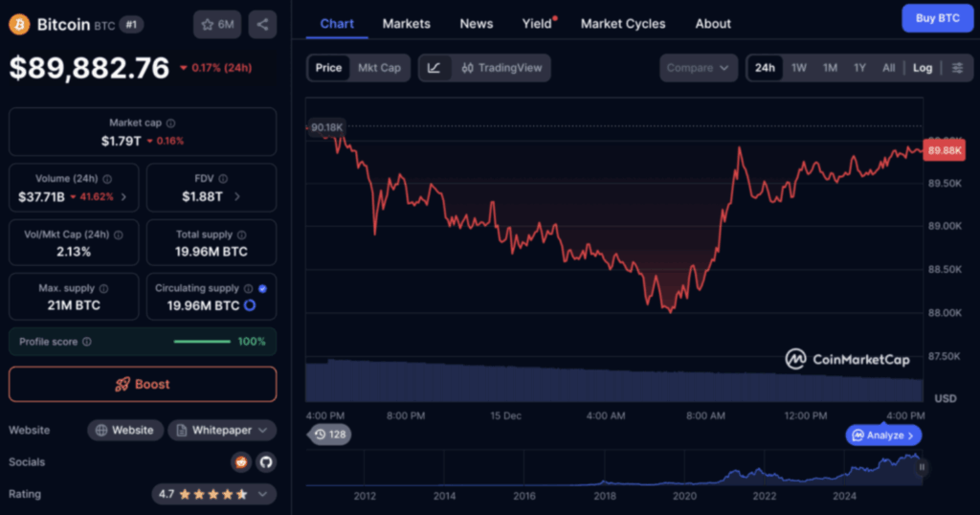Expand the Whitepaper dropdown
This screenshot has height=515, width=980.
(222, 431)
